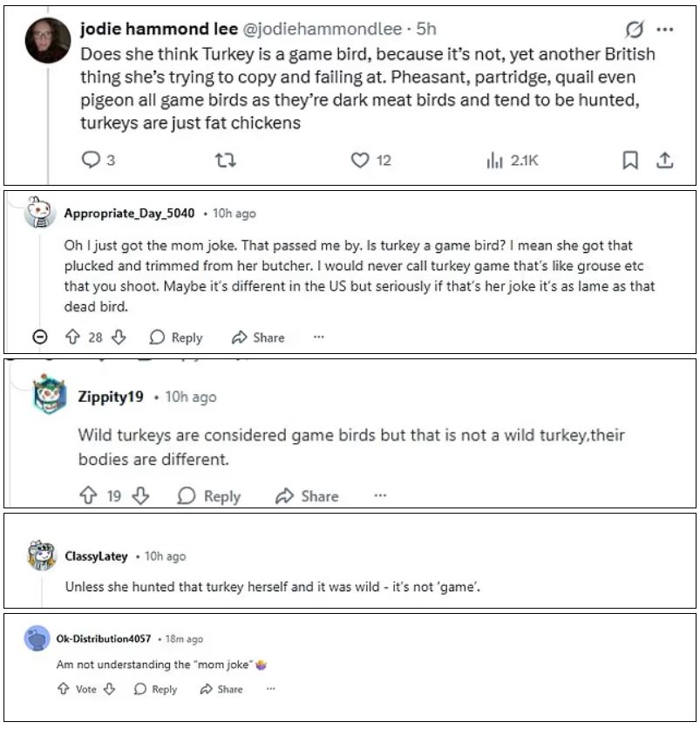Image resolution: width=700 pixels, height=729 pixels.
Task: Upvote Appropriate_Day_5040's comment
Action: [74, 337]
